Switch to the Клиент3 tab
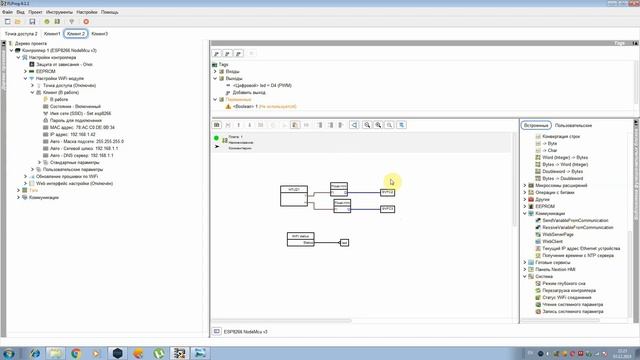Screen dimensions: 640x360 (100, 34)
